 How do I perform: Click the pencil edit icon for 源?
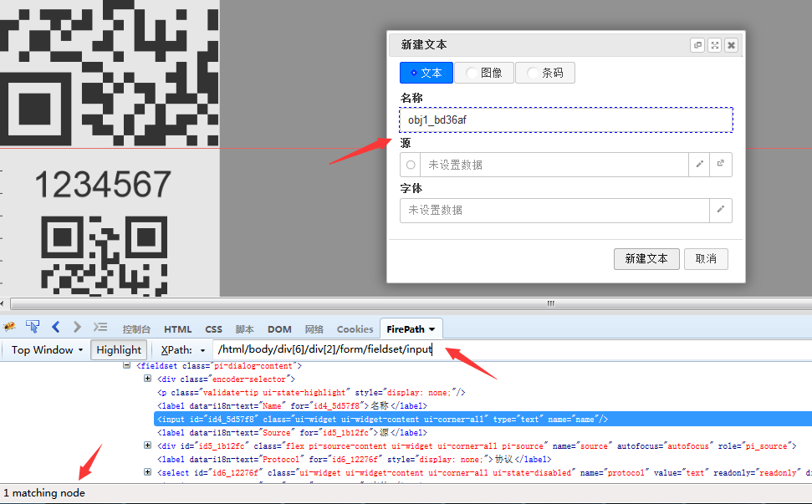(x=699, y=165)
